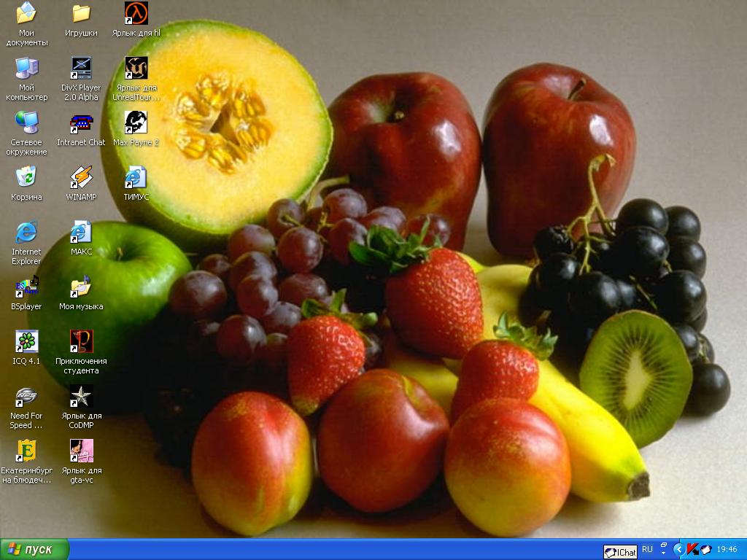Screen dimensions: 747x560
Task: Start ICQ 4.1 from the desktop
Action: click(x=26, y=341)
